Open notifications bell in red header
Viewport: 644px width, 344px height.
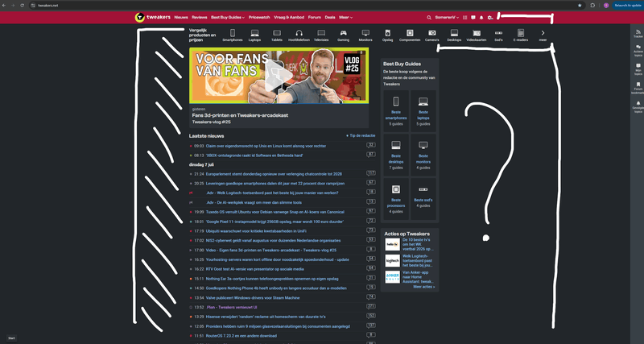tap(481, 17)
